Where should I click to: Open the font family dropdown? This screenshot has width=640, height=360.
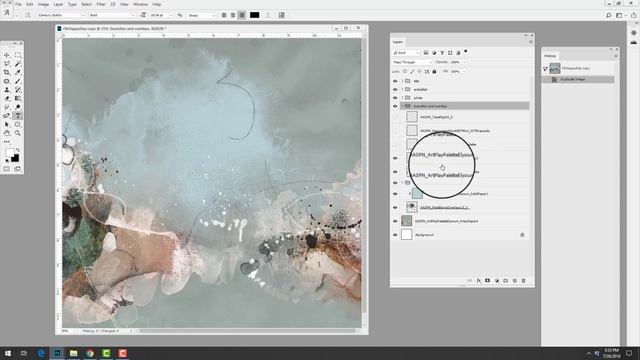pos(61,15)
